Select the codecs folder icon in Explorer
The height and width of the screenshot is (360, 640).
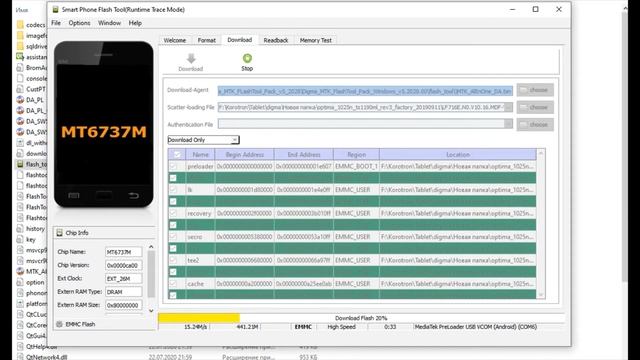pos(20,25)
